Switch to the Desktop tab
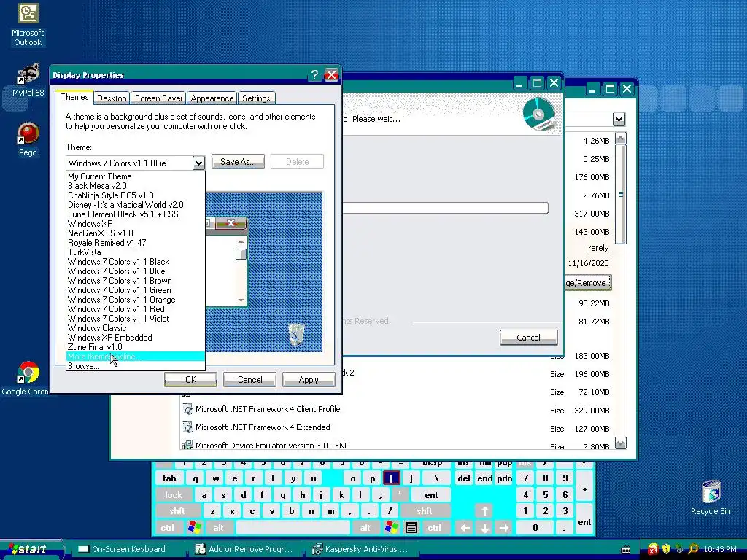The width and height of the screenshot is (747, 560). coord(112,98)
